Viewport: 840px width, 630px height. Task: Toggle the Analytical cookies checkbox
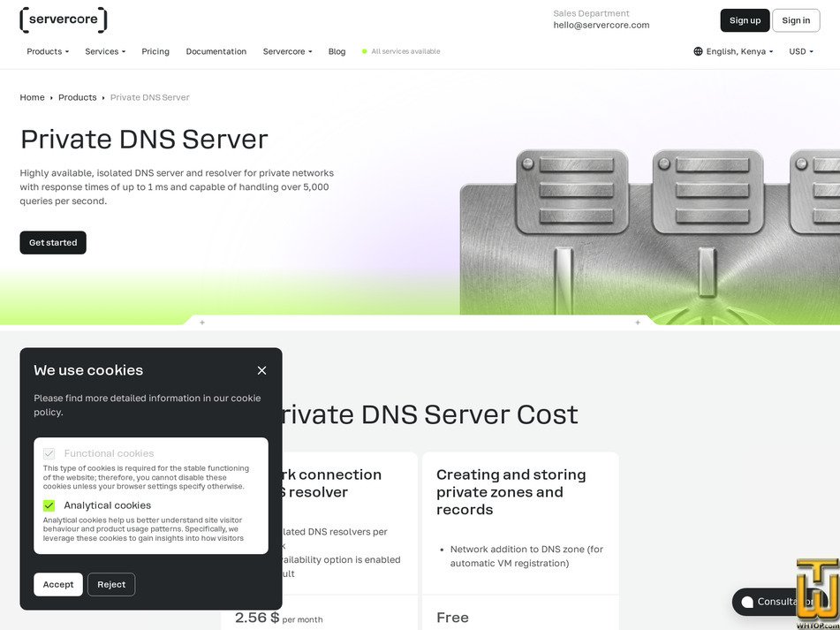tap(49, 505)
